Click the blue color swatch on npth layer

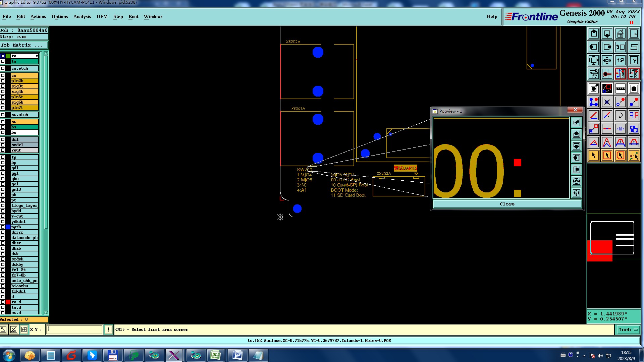[x=8, y=227]
